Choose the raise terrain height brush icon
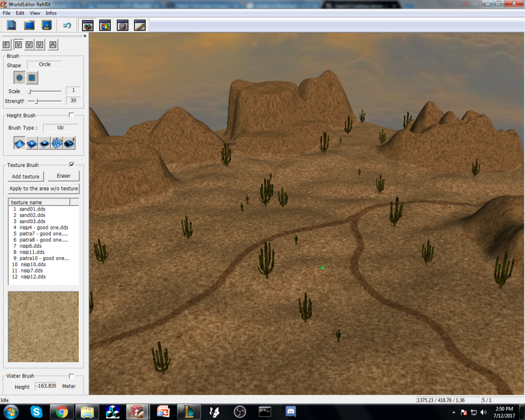 click(19, 142)
